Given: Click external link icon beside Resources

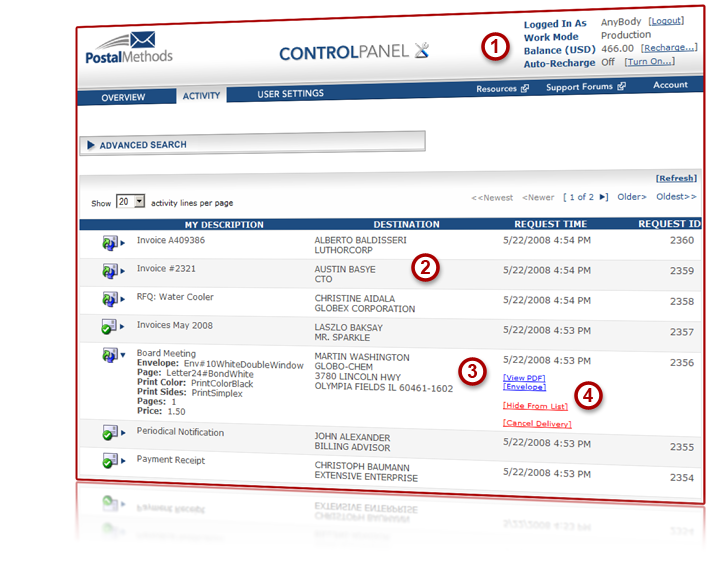Looking at the screenshot, I should tap(525, 88).
